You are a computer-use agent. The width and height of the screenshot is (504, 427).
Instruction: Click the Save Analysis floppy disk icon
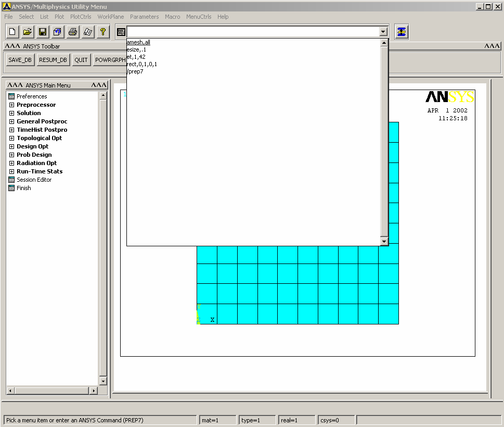point(43,32)
